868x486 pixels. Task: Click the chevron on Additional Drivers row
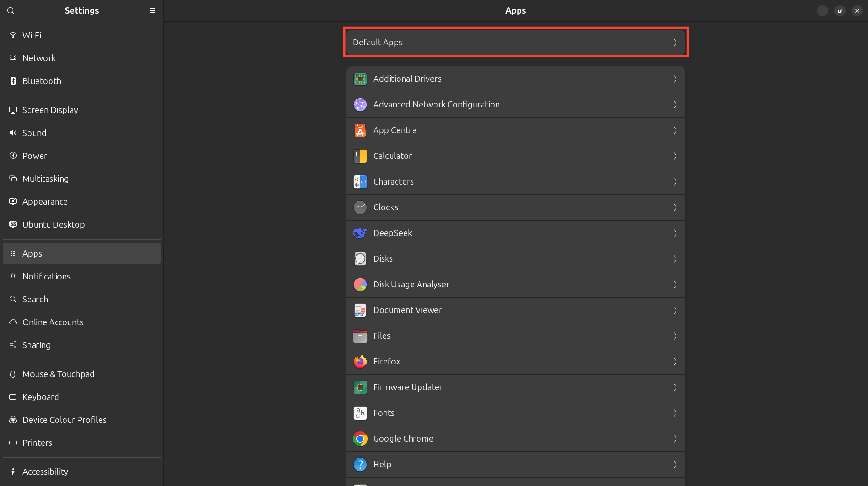pyautogui.click(x=675, y=79)
